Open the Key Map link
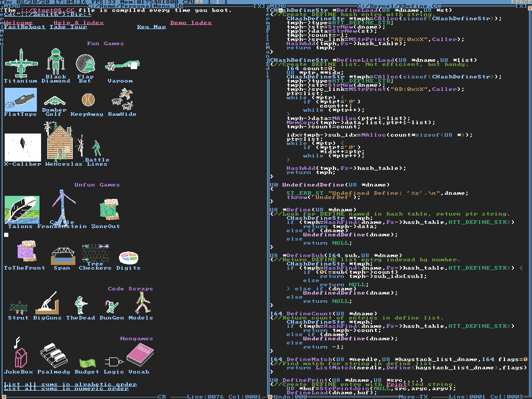Image resolution: width=532 pixels, height=399 pixels. 151,27
